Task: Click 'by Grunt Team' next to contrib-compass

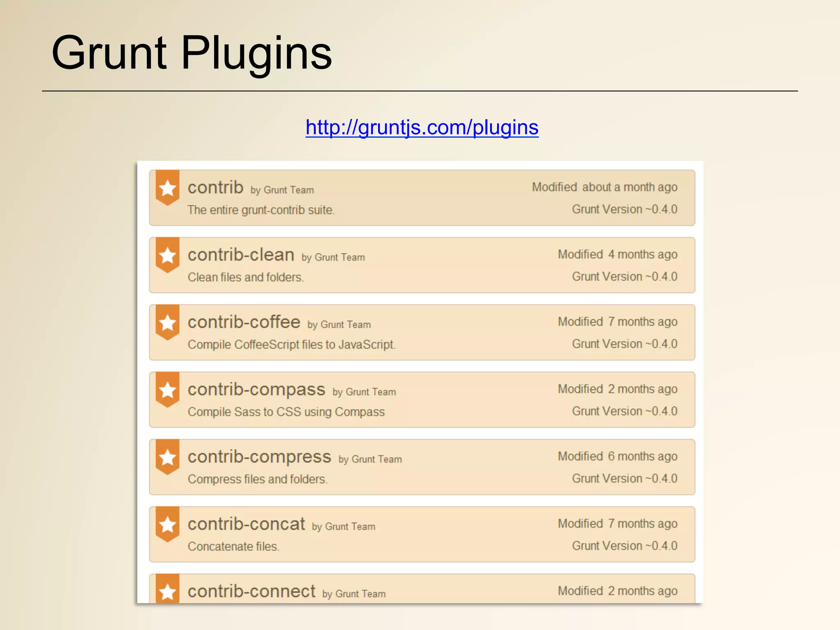Action: tap(364, 392)
